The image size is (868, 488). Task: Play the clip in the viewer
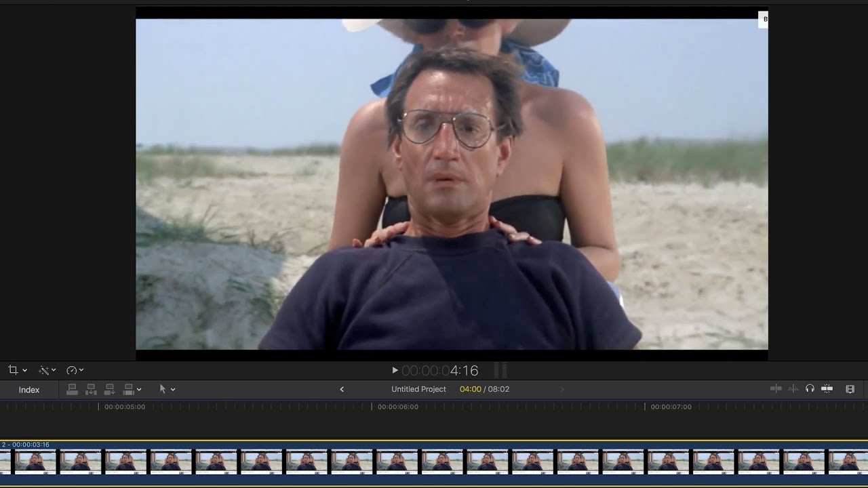point(395,370)
